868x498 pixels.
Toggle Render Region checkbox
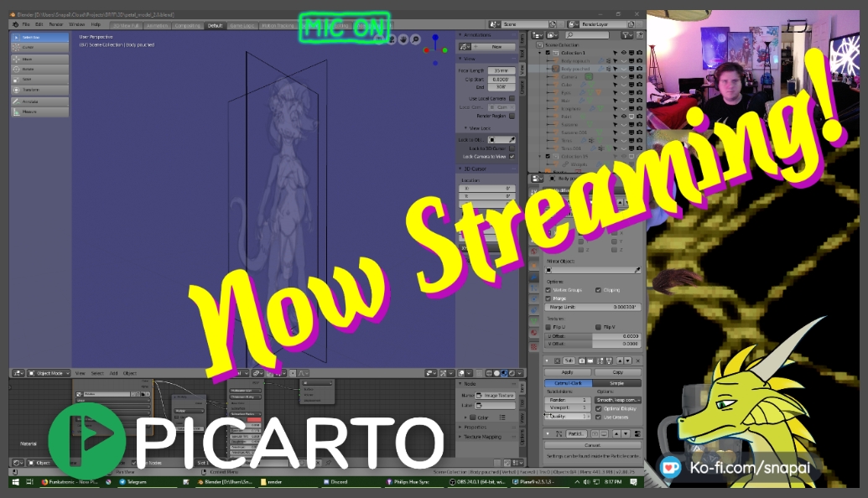512,117
